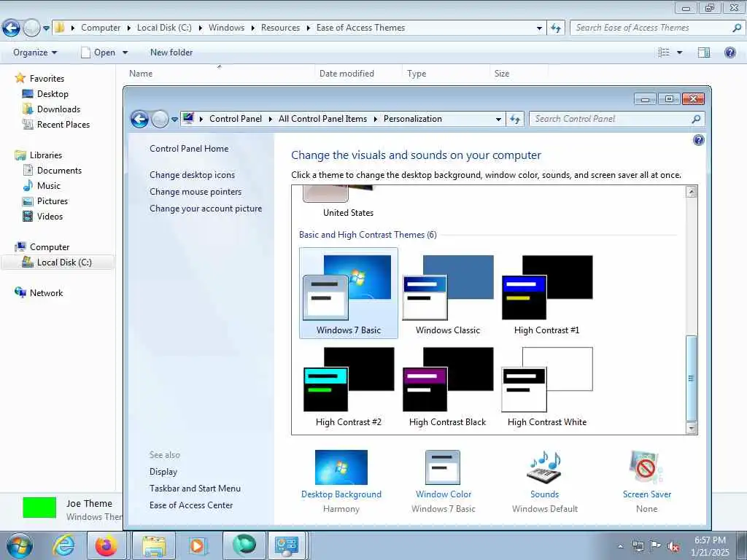Open Control Panel address bar history dropdown
The image size is (747, 560).
click(x=498, y=119)
